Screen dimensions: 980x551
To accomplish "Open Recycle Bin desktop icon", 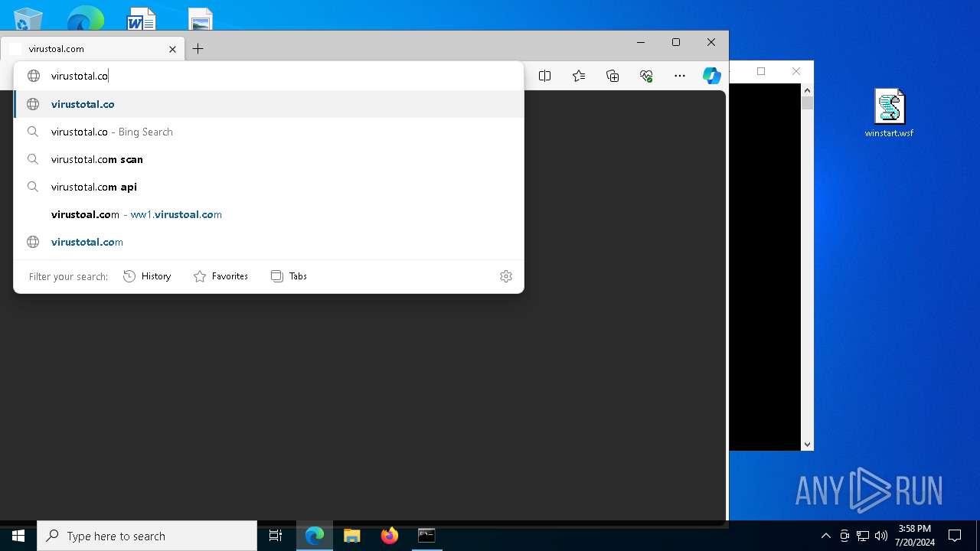I will 28,18.
